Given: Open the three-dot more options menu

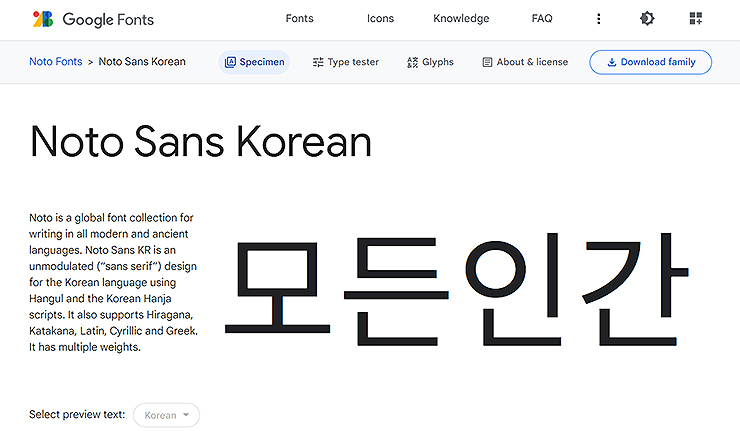Looking at the screenshot, I should [598, 18].
